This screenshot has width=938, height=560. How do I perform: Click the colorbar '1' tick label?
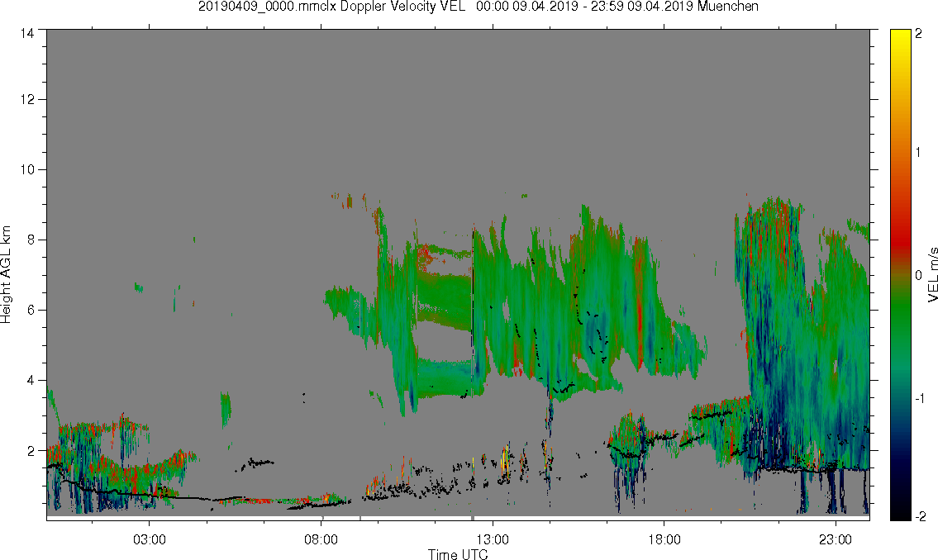[x=918, y=153]
